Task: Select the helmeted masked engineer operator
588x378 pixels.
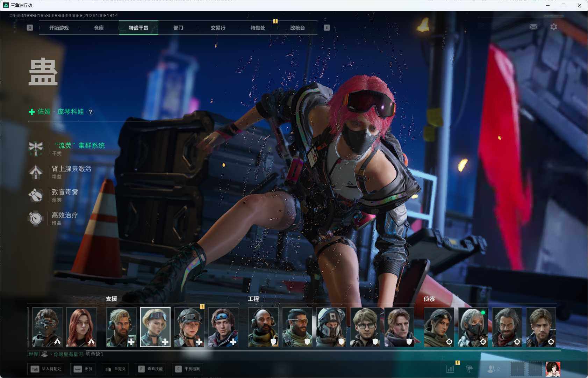Action: (331, 327)
